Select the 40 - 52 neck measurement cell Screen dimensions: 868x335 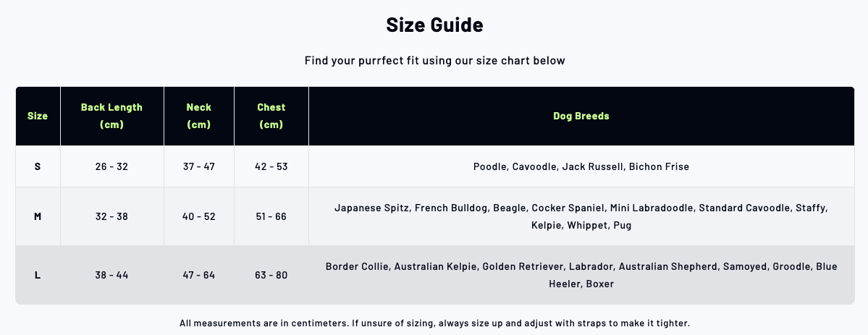point(199,216)
